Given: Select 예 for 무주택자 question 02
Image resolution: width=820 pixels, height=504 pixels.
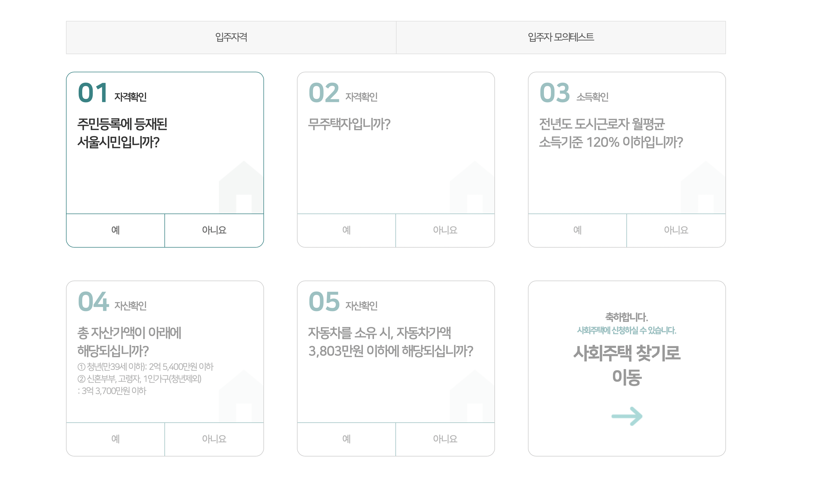Looking at the screenshot, I should pyautogui.click(x=346, y=230).
